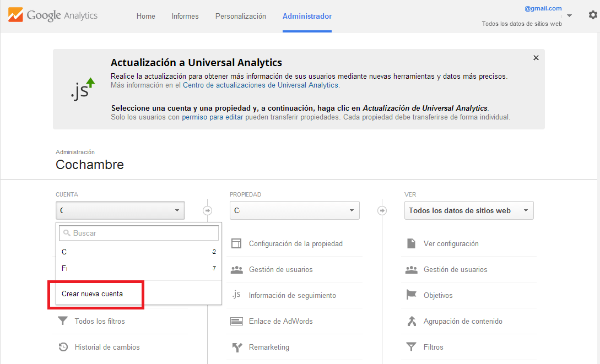The width and height of the screenshot is (600, 364).
Task: Click the Historial de cambios clock icon
Action: (63, 347)
